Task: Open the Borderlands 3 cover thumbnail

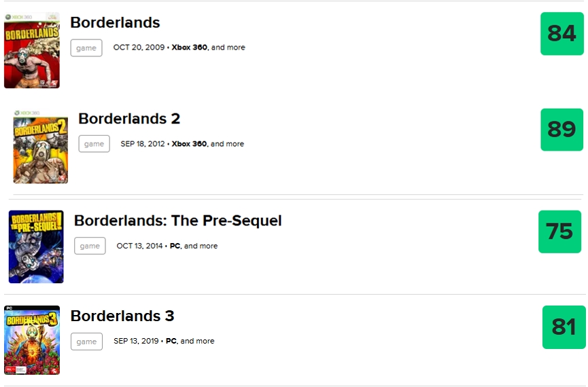Action: click(x=32, y=340)
